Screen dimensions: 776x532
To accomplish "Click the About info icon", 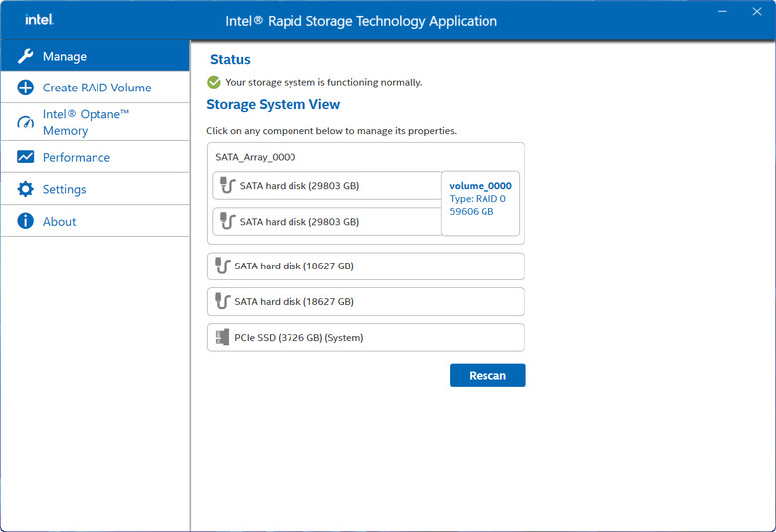I will [x=25, y=221].
